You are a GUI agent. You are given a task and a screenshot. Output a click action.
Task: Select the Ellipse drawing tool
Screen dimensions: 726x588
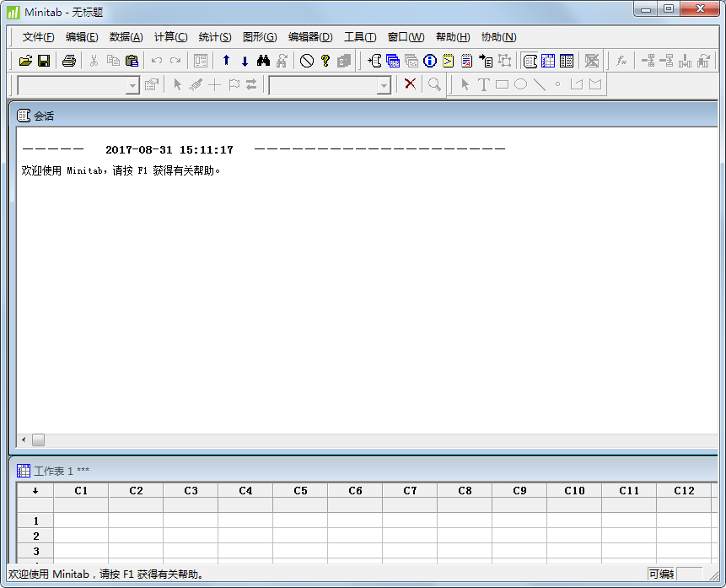521,84
